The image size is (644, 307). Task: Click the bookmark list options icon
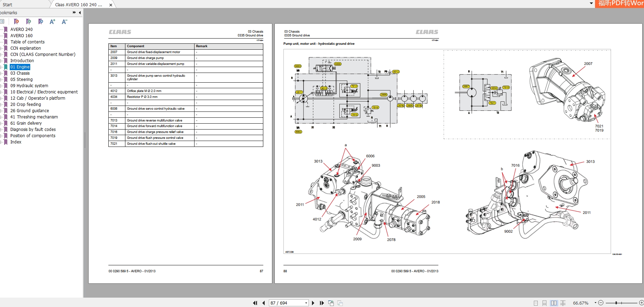[x=2, y=22]
